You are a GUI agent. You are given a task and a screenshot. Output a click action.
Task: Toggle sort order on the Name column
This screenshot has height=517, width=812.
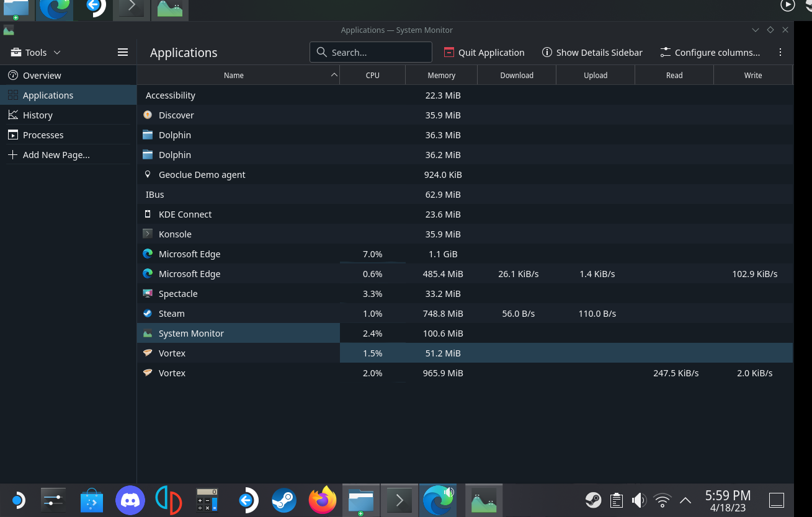click(234, 75)
